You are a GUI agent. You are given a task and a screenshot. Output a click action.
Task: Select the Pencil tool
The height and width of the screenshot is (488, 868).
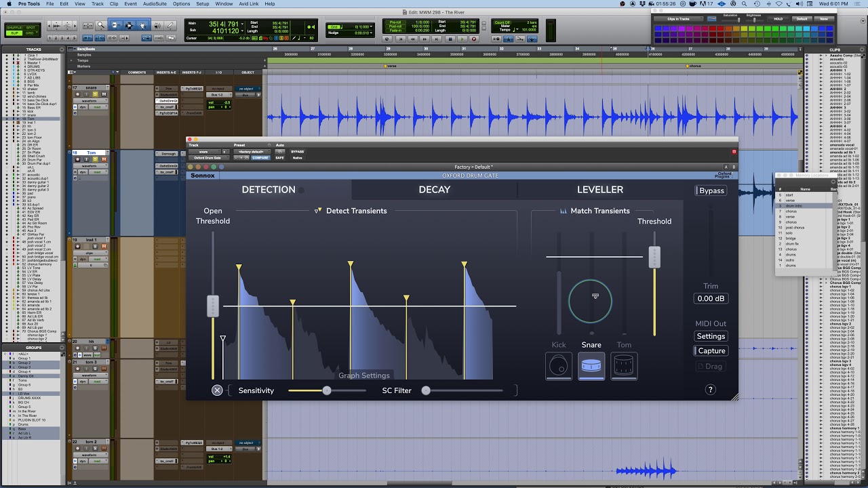tap(171, 26)
